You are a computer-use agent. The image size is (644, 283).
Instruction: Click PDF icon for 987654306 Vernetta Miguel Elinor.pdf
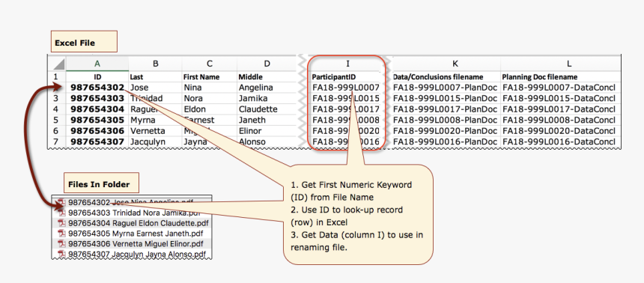point(61,244)
